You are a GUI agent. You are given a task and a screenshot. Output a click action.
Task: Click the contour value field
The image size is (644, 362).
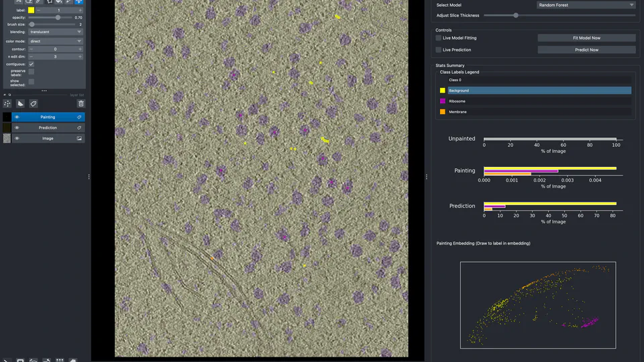pyautogui.click(x=56, y=49)
